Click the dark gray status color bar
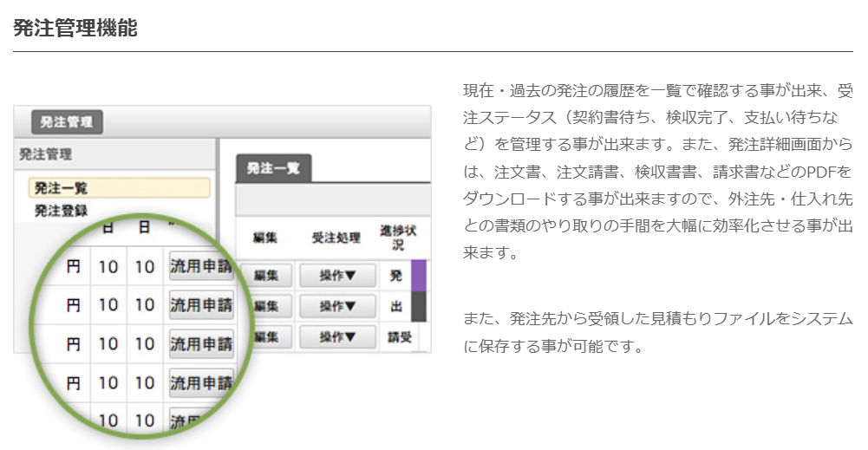This screenshot has width=868, height=450. (x=419, y=306)
